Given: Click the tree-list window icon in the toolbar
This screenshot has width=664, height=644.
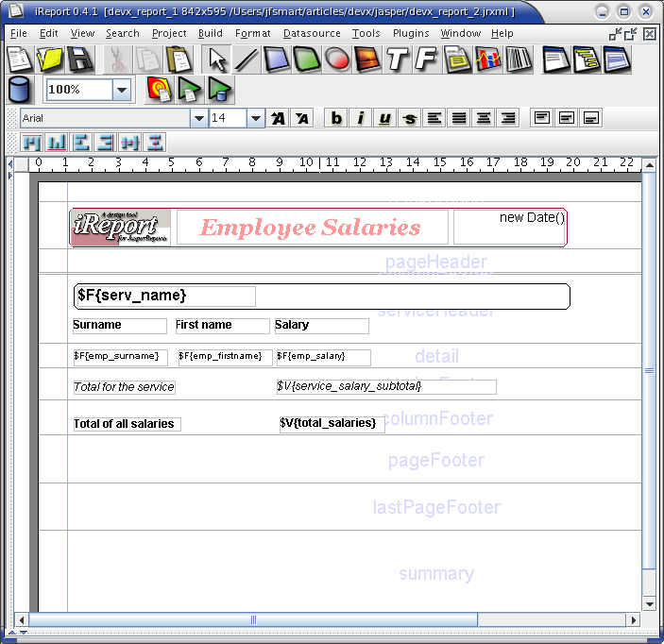Looking at the screenshot, I should [x=587, y=59].
